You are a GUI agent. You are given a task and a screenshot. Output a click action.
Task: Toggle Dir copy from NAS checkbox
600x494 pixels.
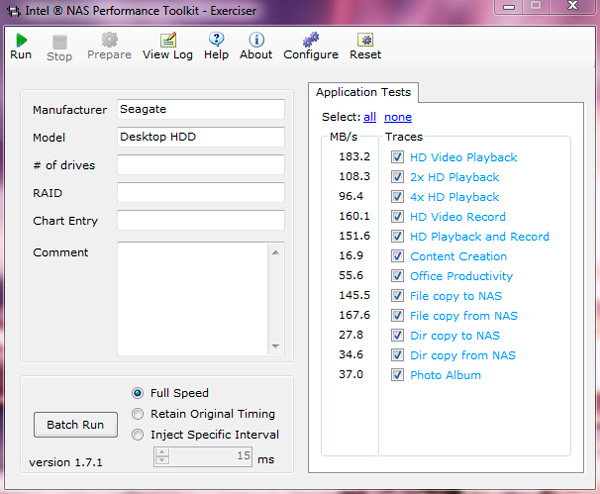click(x=397, y=355)
